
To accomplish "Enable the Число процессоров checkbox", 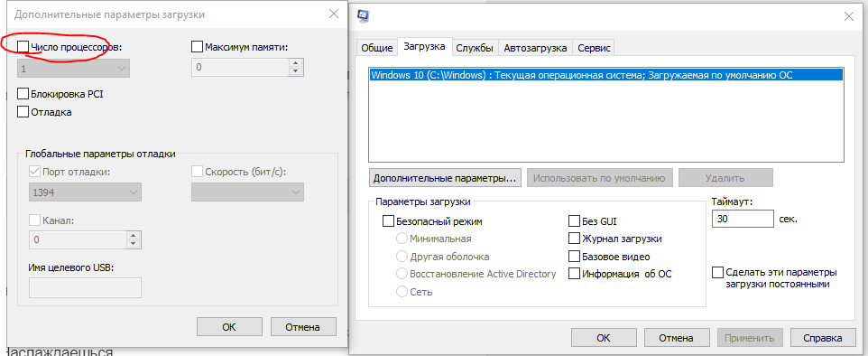I will [x=23, y=47].
